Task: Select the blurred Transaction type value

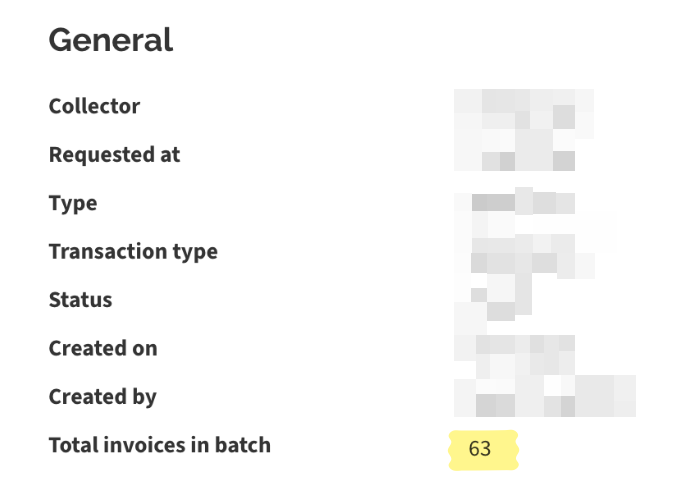Action: tap(525, 252)
